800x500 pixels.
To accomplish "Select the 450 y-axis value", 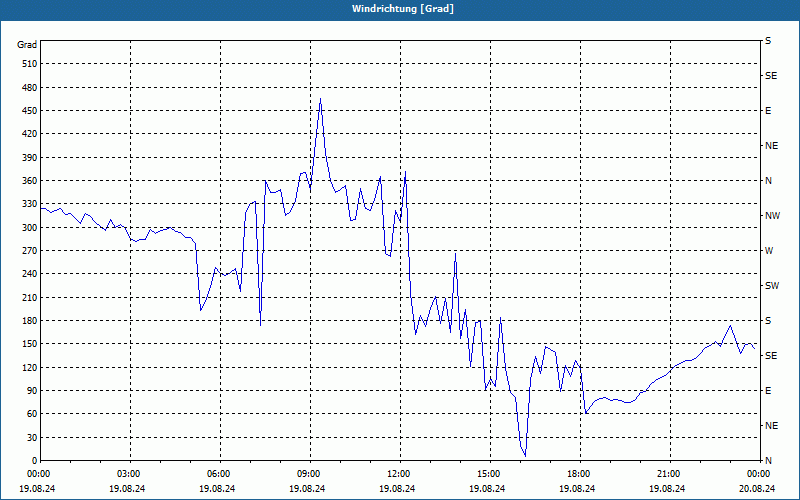I will click(x=30, y=111).
